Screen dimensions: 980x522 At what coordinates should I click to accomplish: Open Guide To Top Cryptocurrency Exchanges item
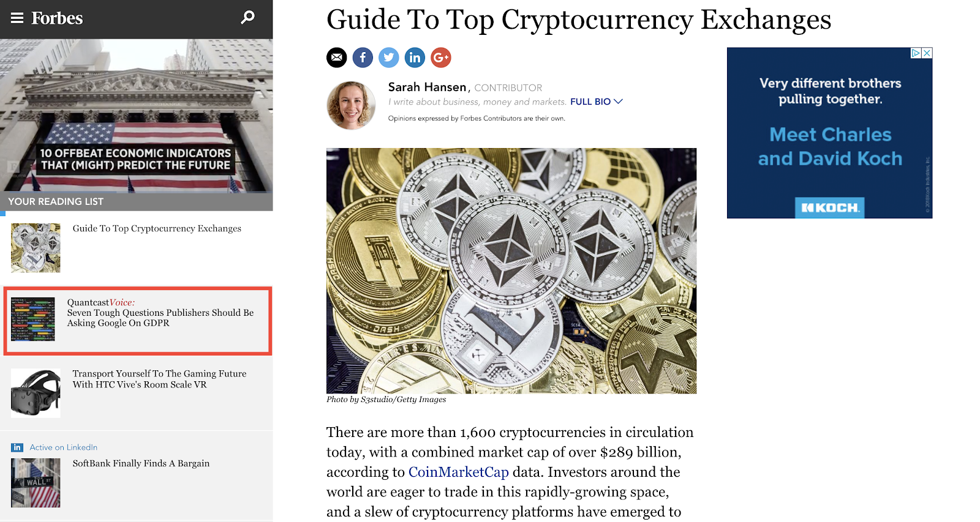tap(157, 228)
